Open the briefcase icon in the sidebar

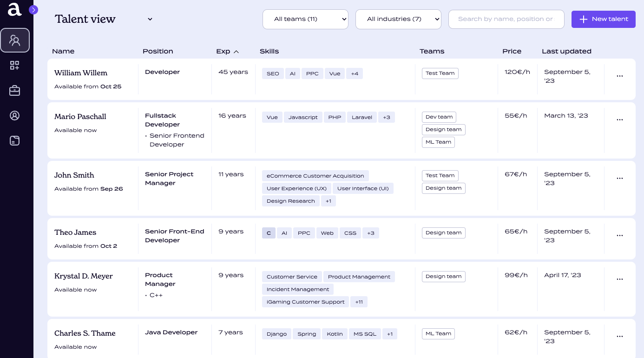pyautogui.click(x=15, y=91)
